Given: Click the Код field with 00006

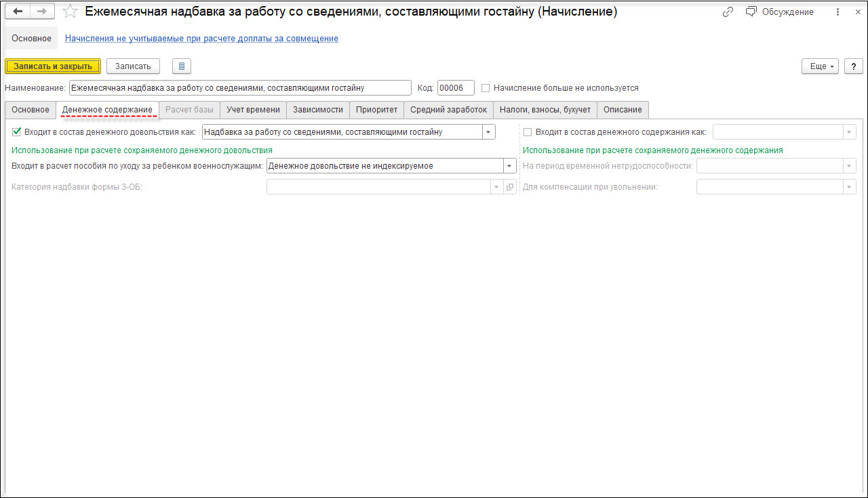Looking at the screenshot, I should 456,88.
